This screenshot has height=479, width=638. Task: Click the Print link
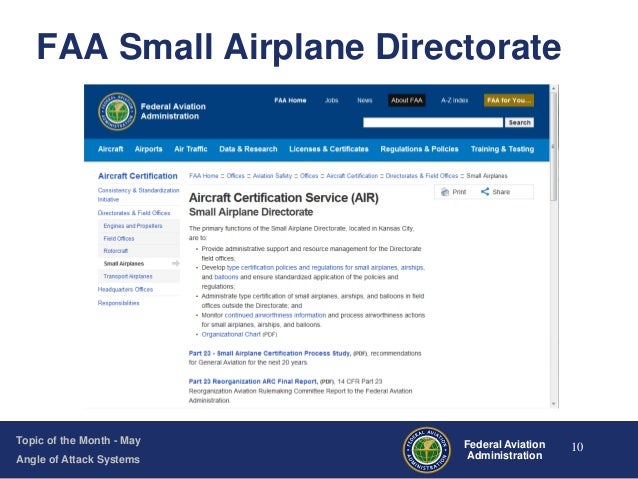pos(459,192)
